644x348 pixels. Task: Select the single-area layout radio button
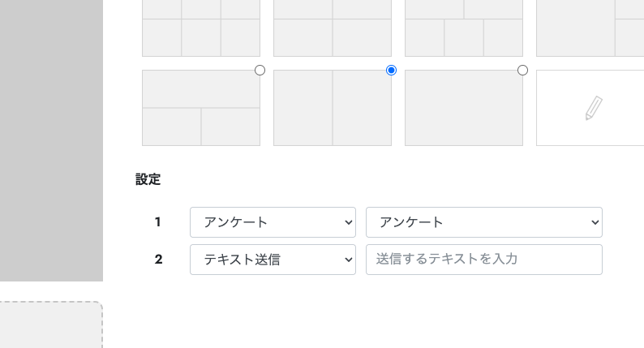[x=522, y=71]
